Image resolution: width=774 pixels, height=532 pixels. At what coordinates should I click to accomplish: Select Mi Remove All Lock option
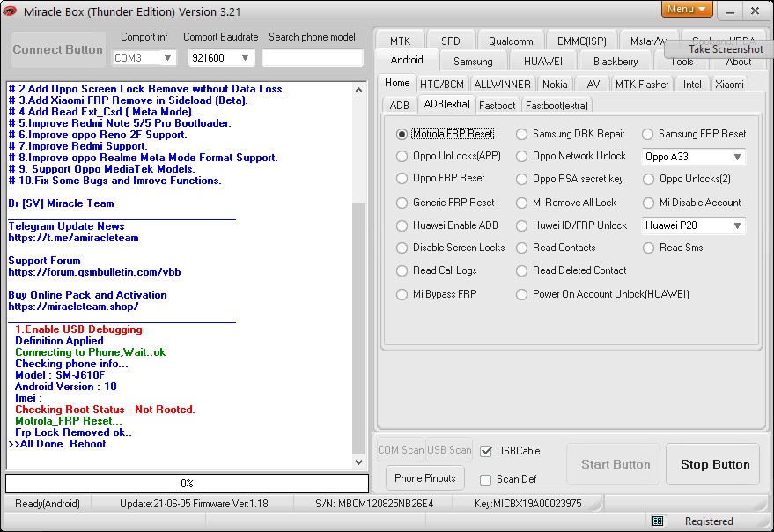click(x=521, y=203)
